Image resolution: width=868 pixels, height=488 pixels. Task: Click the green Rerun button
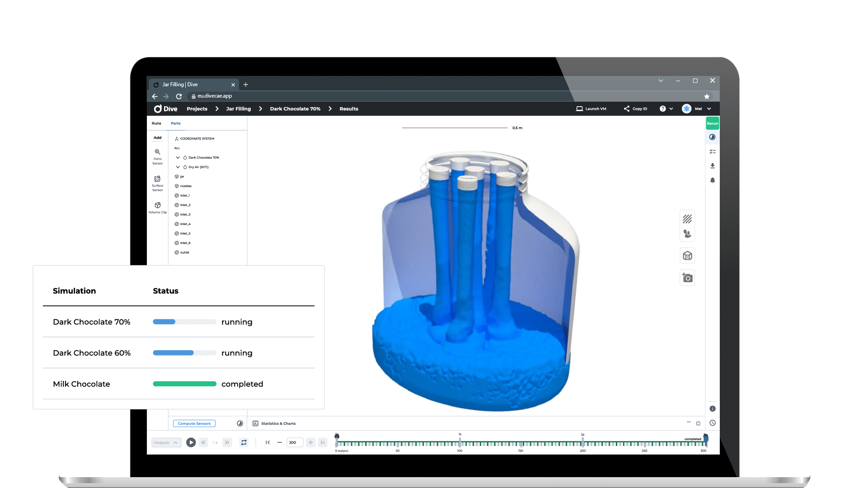[713, 123]
